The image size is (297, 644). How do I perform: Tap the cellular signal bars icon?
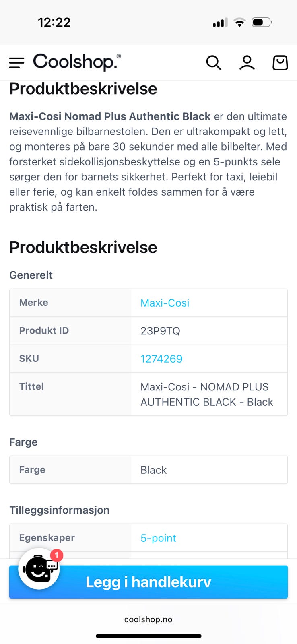(220, 23)
